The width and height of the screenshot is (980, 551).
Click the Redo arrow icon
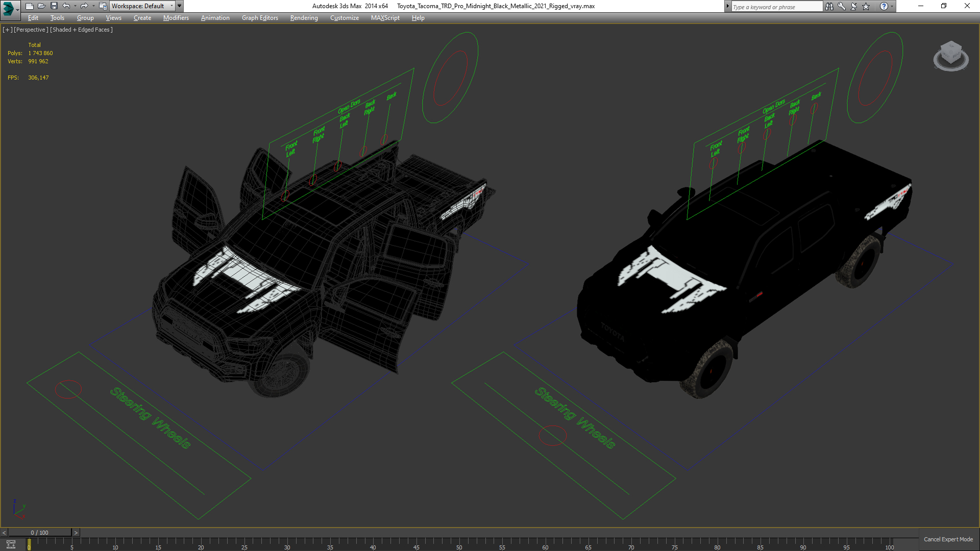pyautogui.click(x=84, y=6)
